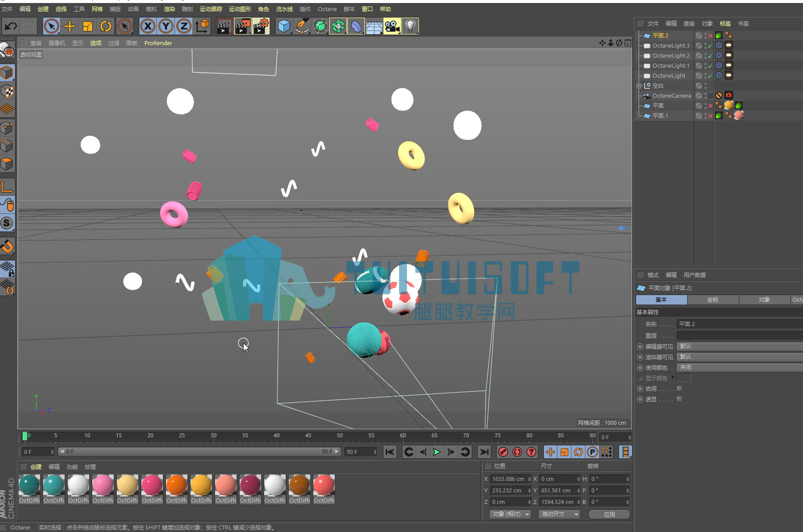The width and height of the screenshot is (803, 532).
Task: Open the 运动图形 menu
Action: coord(240,9)
